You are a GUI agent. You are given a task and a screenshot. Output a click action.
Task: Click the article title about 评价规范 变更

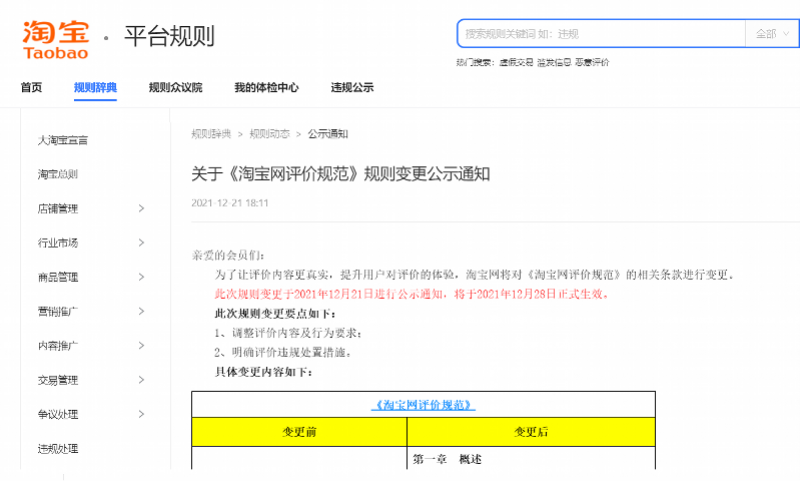[x=340, y=174]
